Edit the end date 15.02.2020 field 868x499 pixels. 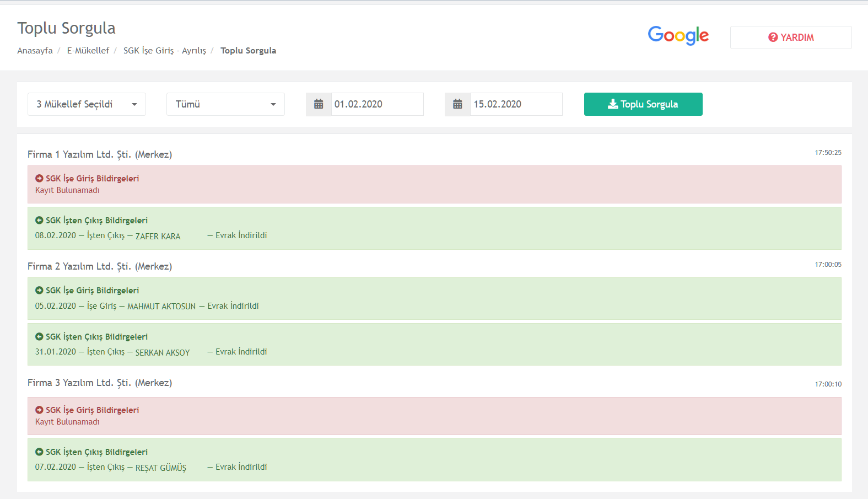(516, 104)
